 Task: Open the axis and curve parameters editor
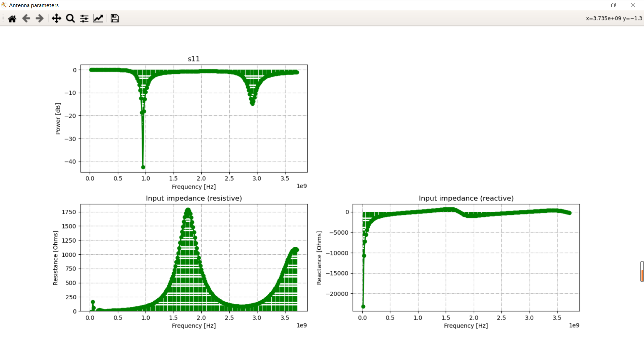tap(98, 18)
